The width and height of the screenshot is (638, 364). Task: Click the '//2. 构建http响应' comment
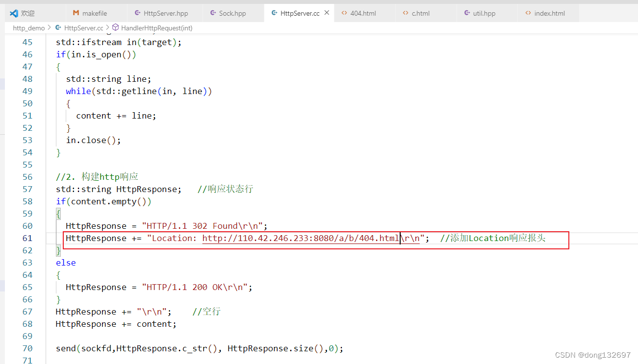coord(97,177)
